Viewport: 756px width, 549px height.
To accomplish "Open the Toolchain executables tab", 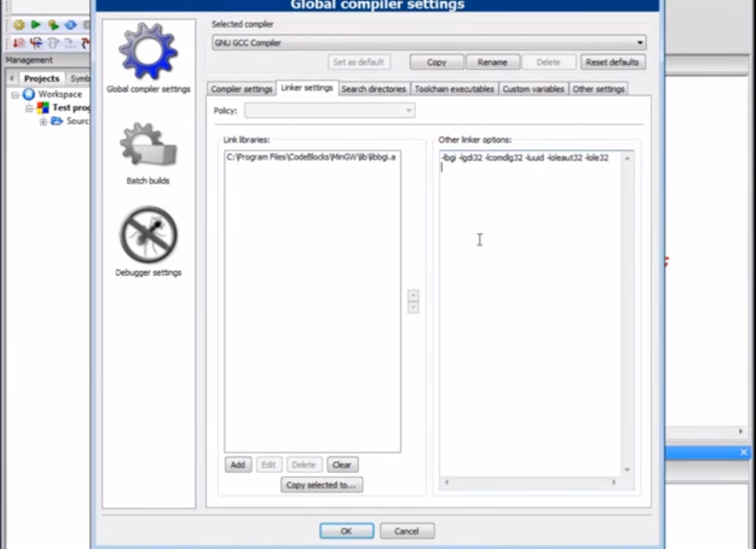I will coord(454,89).
